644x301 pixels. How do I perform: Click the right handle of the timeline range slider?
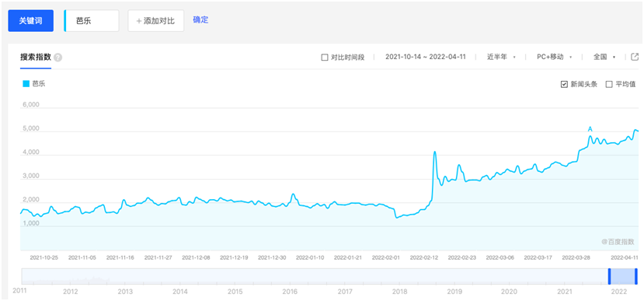[635, 276]
